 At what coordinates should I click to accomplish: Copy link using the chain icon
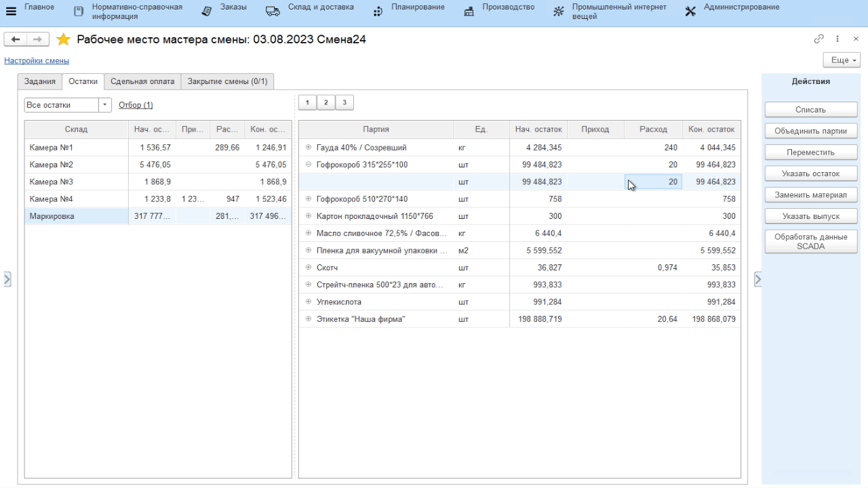819,39
